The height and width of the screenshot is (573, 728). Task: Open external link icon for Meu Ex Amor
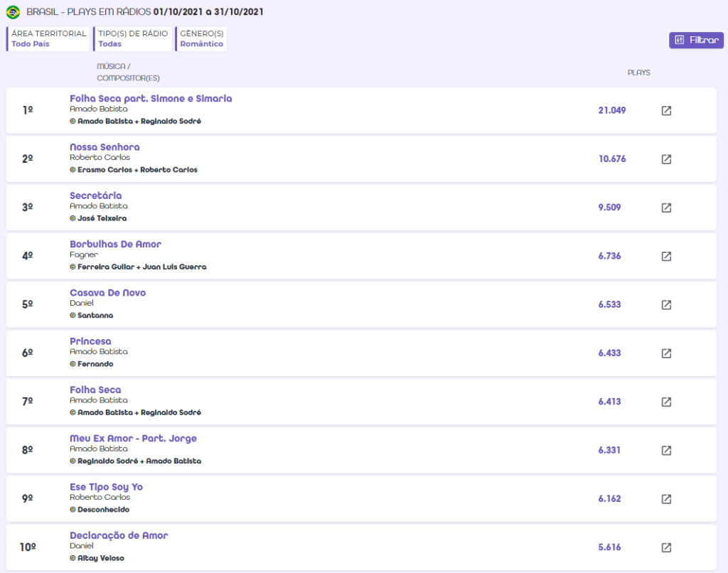coord(666,450)
